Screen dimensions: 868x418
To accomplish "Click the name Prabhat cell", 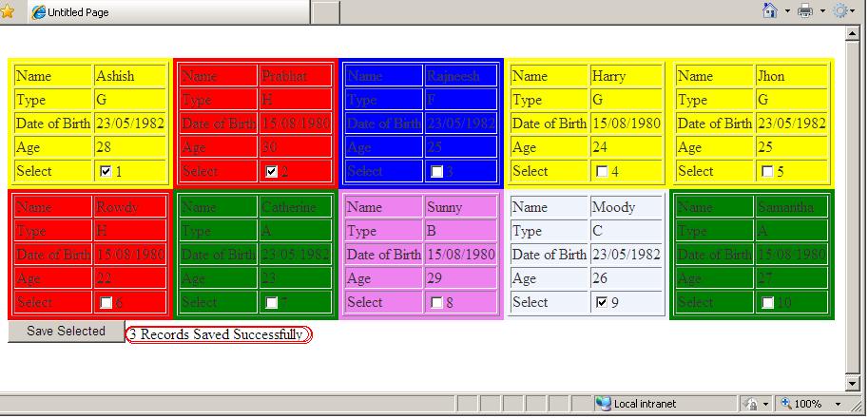I will tap(295, 76).
